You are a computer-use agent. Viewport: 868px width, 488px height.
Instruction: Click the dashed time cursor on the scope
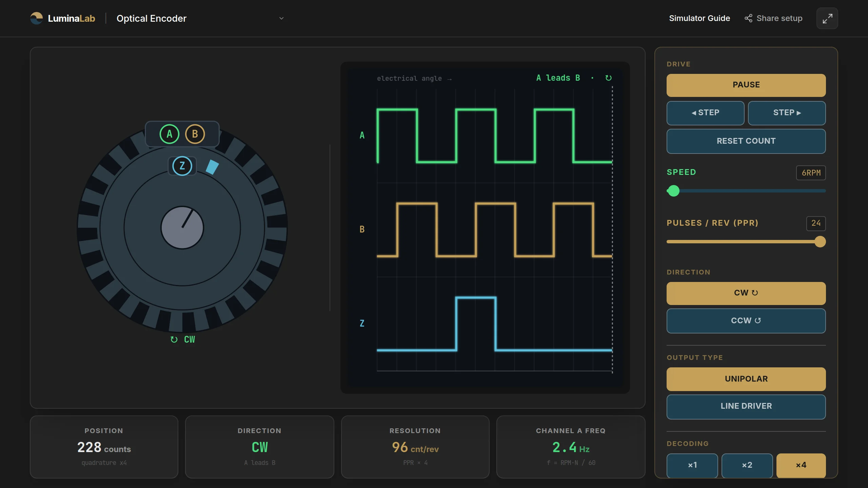tap(612, 230)
